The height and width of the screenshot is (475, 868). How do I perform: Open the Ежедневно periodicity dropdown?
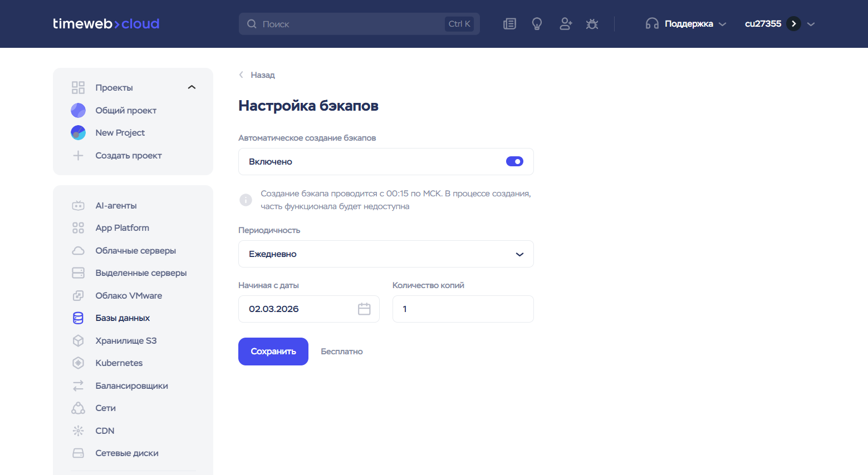coord(386,254)
